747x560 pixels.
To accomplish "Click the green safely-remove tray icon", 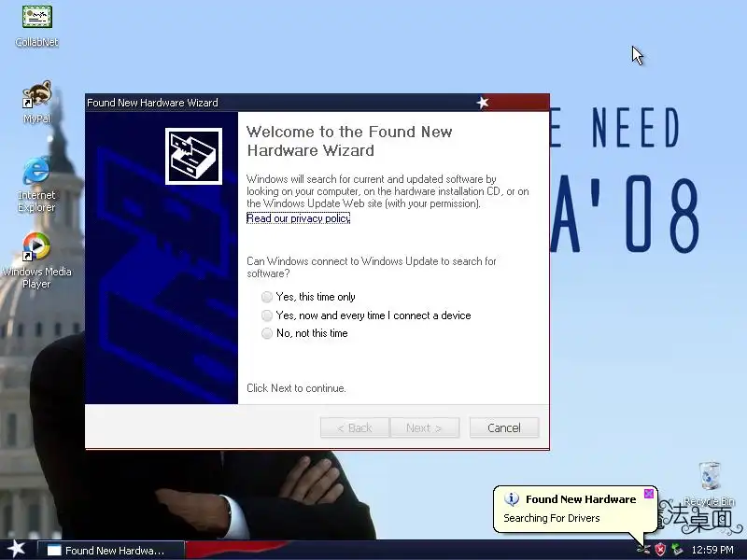I will tap(677, 550).
